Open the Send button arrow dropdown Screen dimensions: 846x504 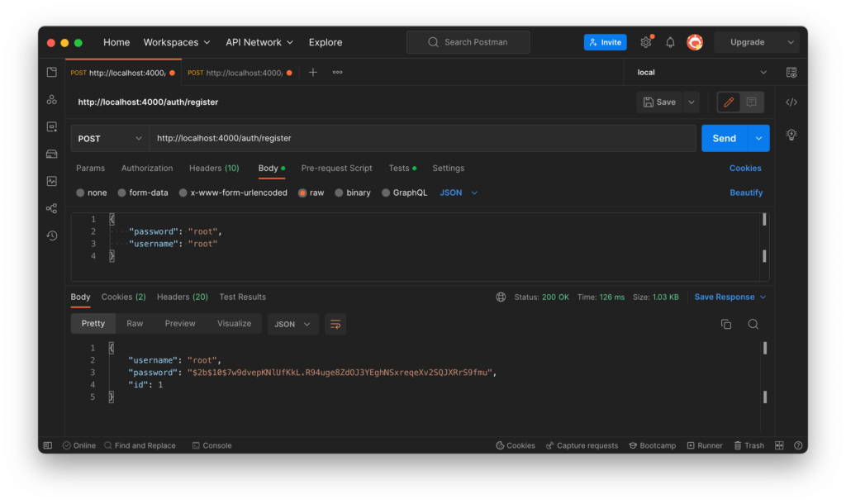758,139
